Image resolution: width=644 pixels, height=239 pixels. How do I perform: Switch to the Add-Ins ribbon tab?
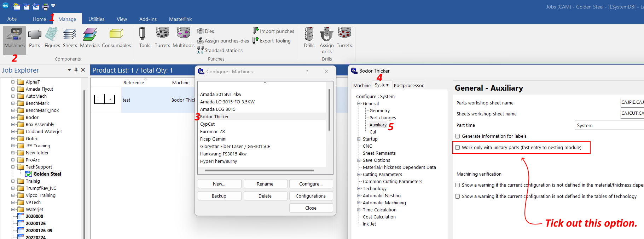[x=148, y=19]
